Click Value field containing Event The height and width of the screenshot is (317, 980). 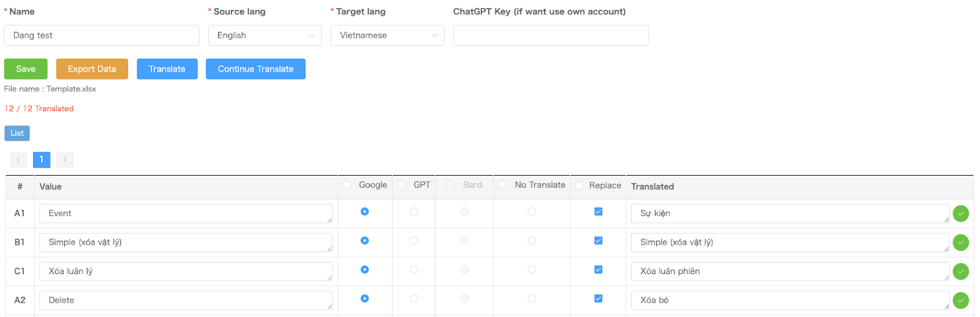tap(186, 214)
